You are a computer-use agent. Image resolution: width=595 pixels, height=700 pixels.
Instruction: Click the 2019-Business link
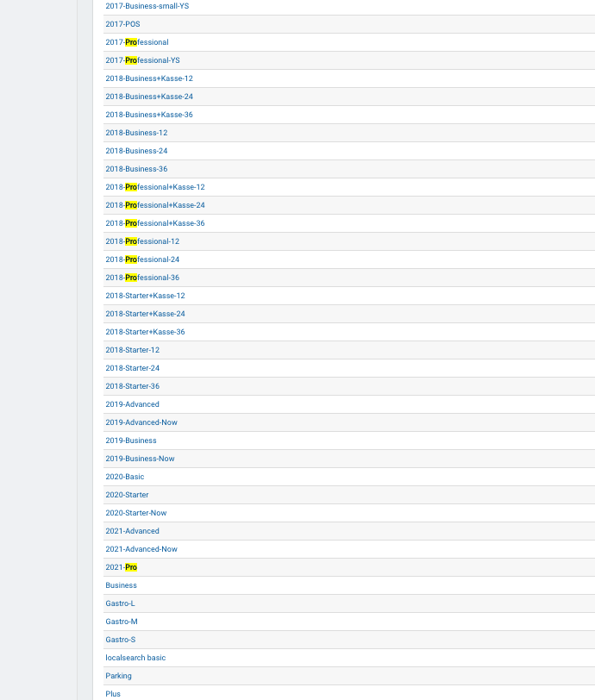pyautogui.click(x=131, y=441)
